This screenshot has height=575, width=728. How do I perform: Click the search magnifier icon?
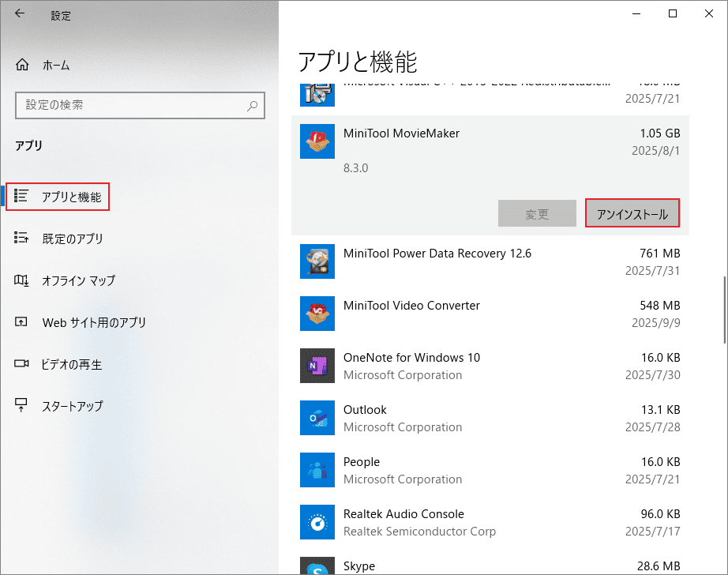tap(253, 105)
